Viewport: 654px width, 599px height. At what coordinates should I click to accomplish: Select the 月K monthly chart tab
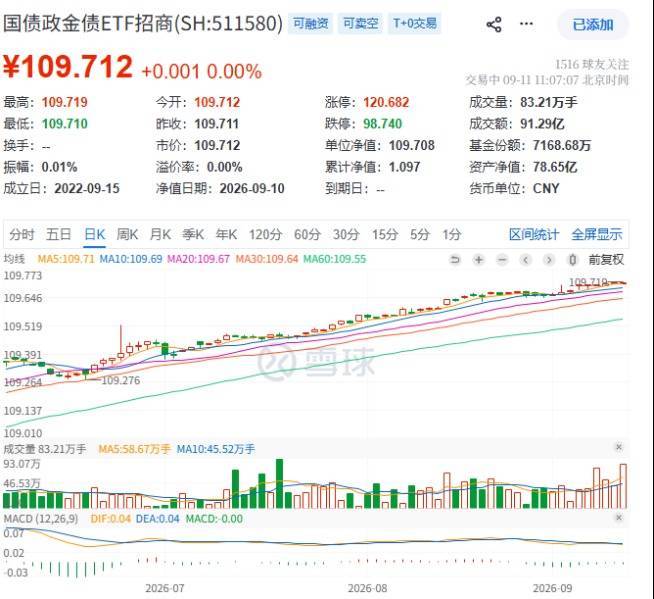tap(160, 234)
